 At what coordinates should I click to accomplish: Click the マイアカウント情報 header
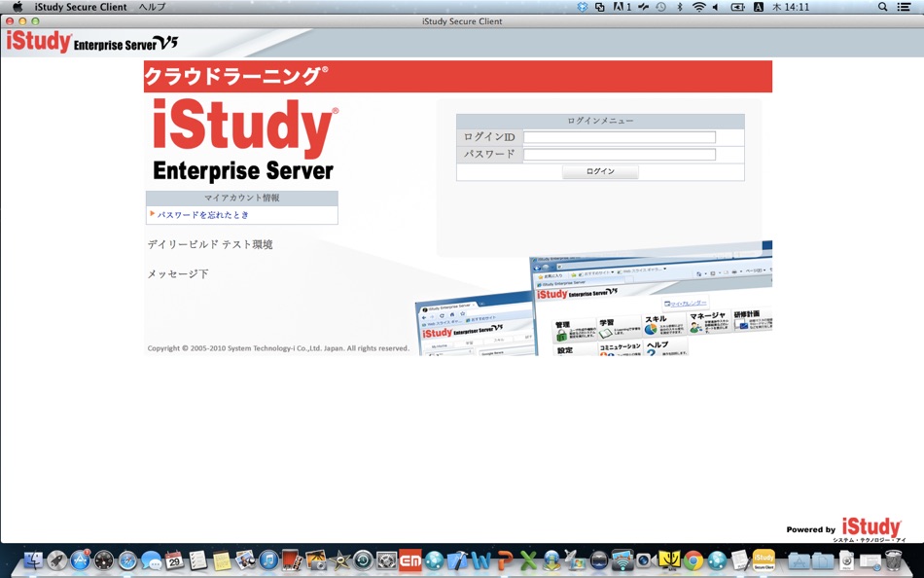coord(241,199)
